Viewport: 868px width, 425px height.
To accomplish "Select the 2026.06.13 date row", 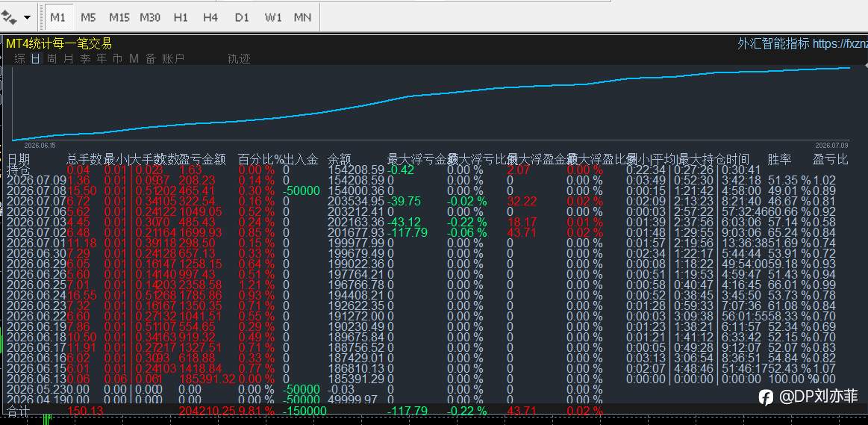I will [37, 379].
